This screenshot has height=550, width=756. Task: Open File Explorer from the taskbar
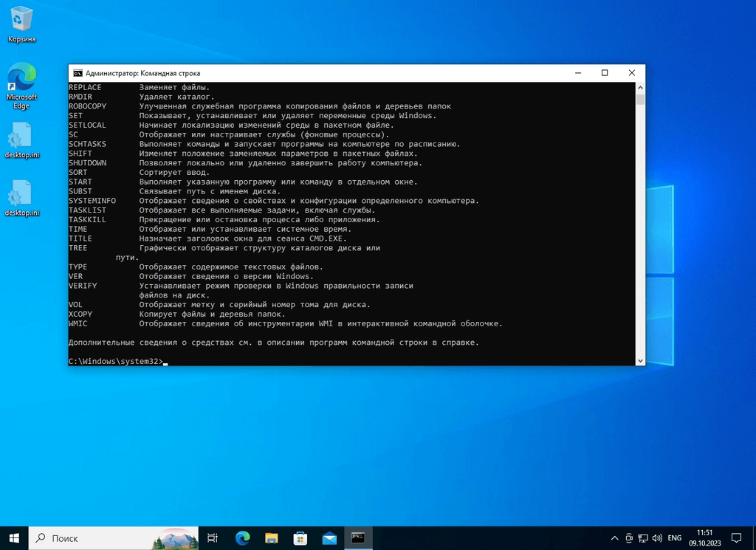click(272, 538)
